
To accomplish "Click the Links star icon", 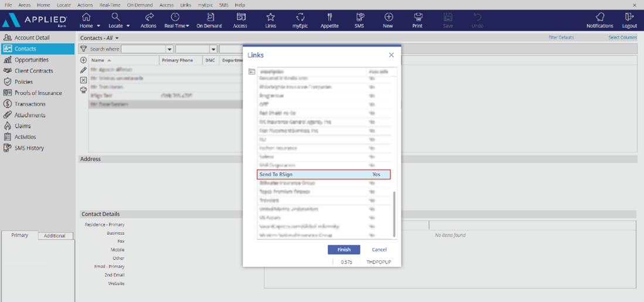I will coord(270,17).
